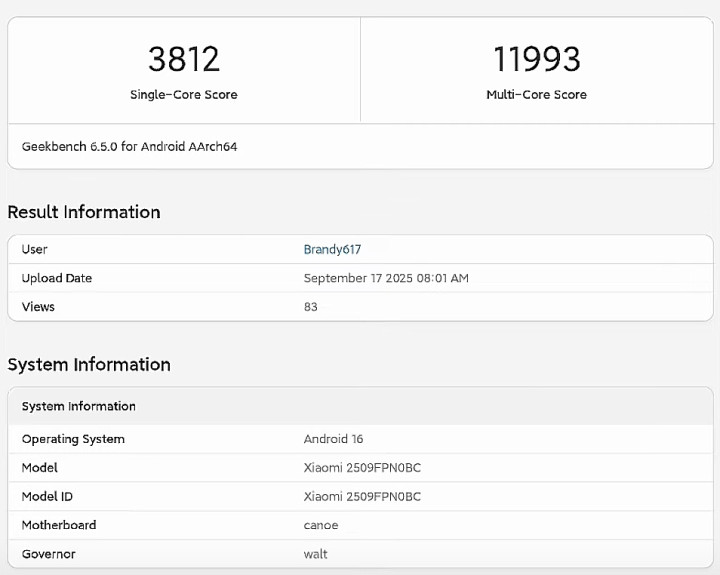This screenshot has width=720, height=575.
Task: Click the Upload Date row label
Action: [57, 278]
